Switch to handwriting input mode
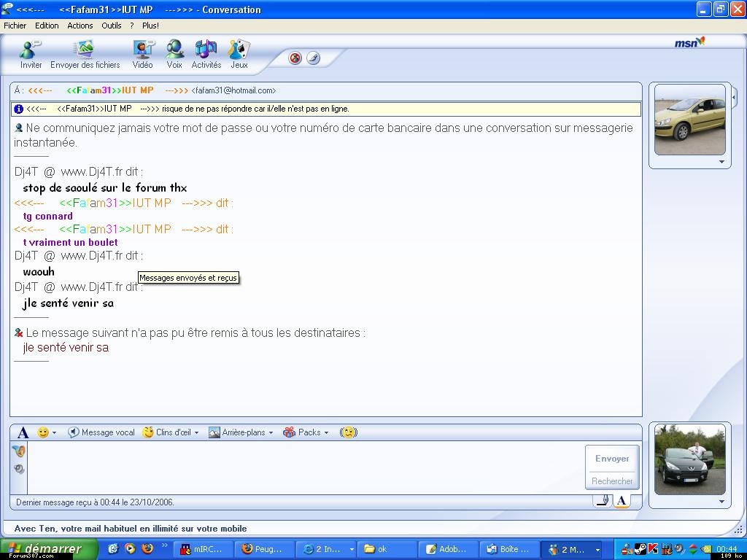 tap(602, 501)
